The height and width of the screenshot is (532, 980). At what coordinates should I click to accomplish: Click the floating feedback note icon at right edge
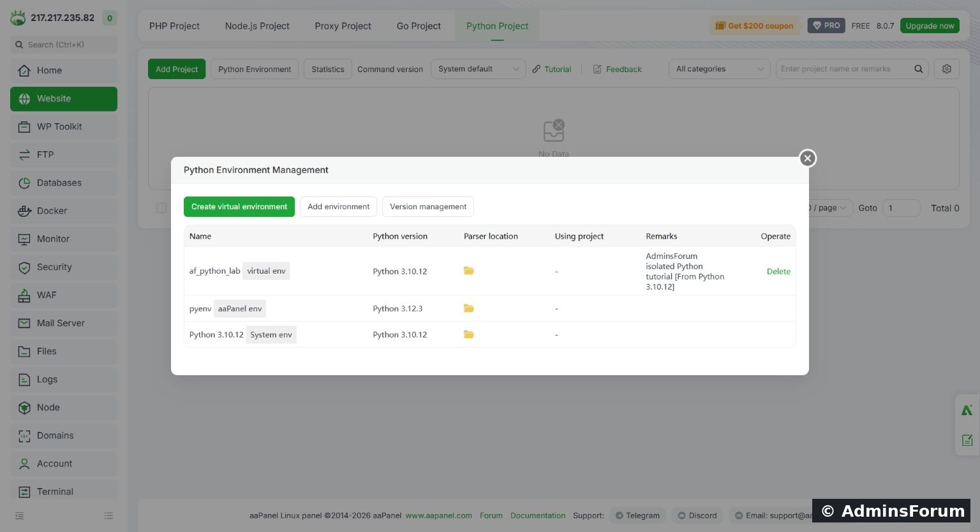coord(967,440)
